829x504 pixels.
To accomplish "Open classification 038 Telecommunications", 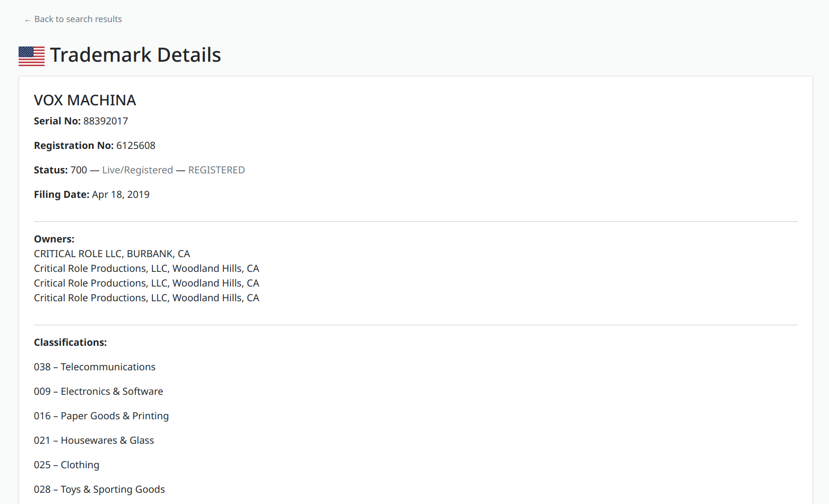I will click(x=94, y=367).
